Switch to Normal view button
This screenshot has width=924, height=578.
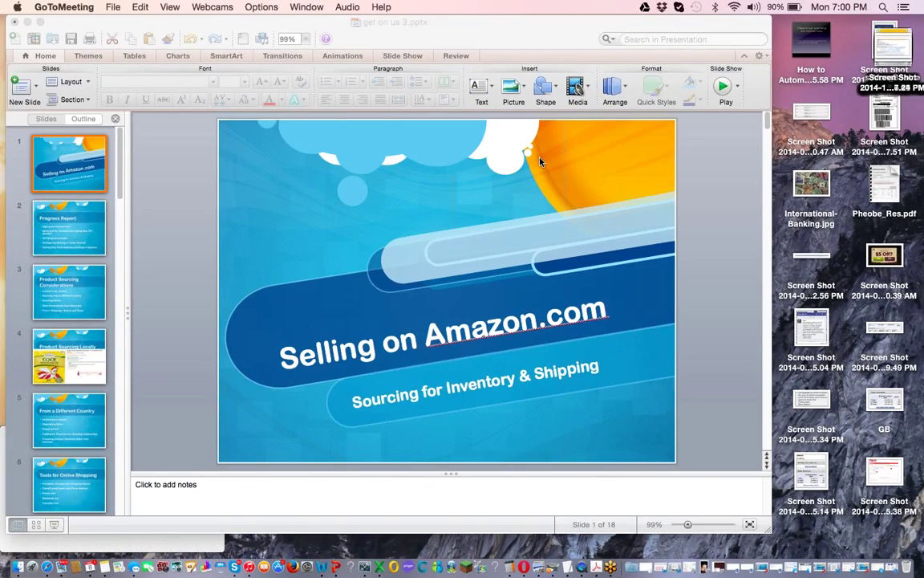(18, 525)
